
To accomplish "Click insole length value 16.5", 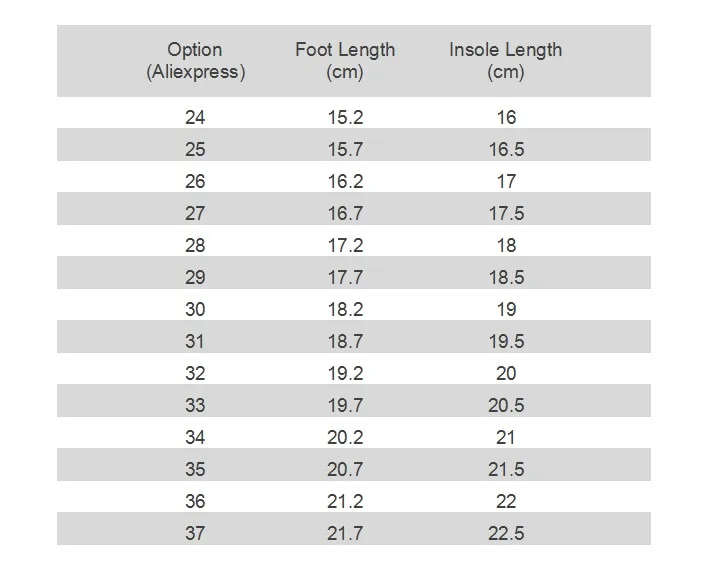I will coord(506,150).
